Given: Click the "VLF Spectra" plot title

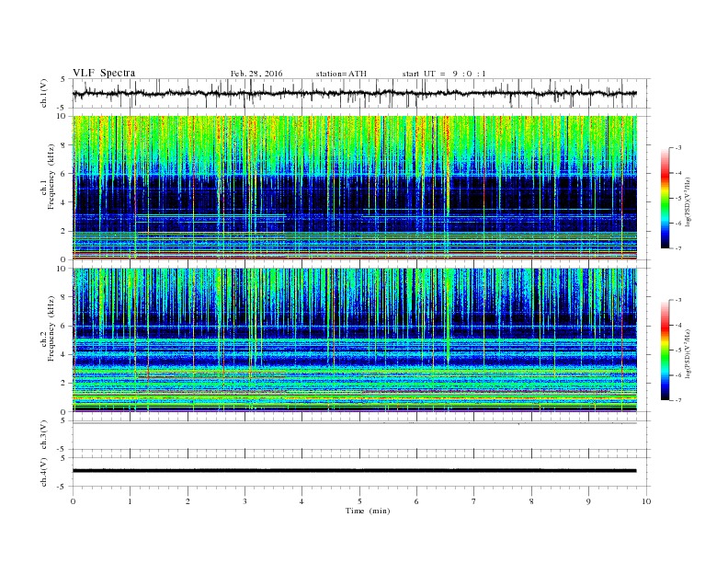Looking at the screenshot, I should (x=104, y=73).
